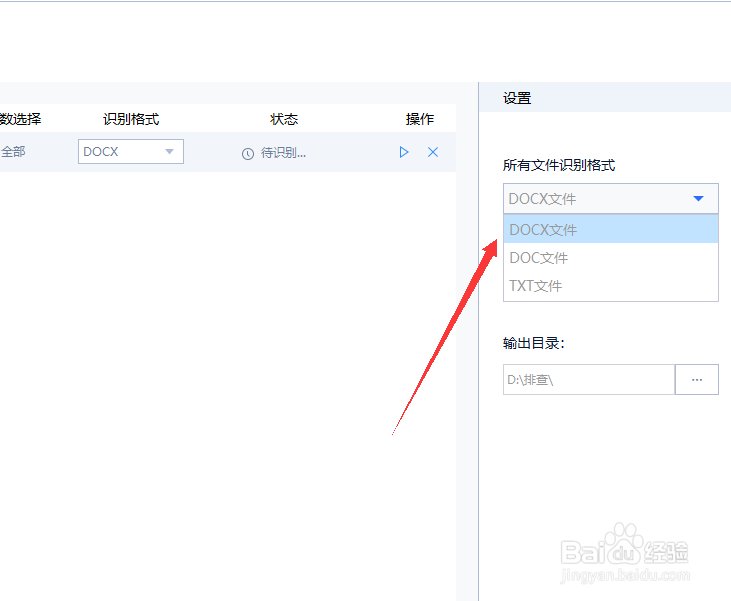
Task: Click the 全部 page selection cell
Action: (13, 152)
